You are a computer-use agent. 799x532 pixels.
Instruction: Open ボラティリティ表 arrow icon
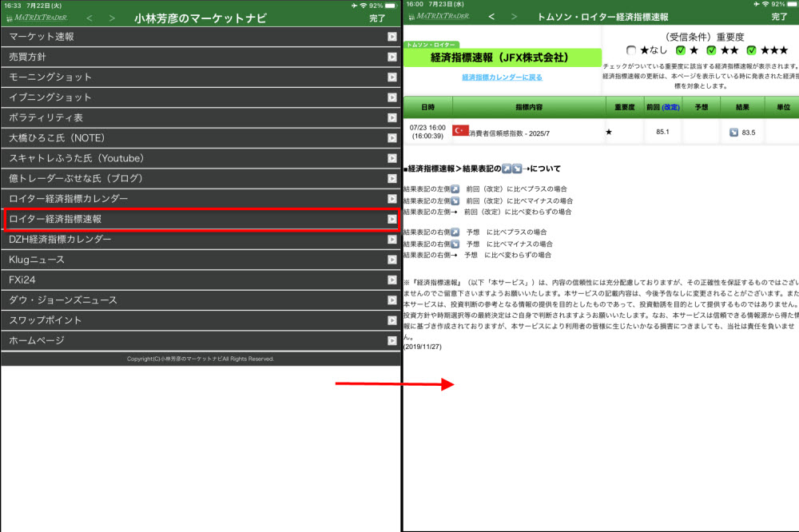point(392,117)
